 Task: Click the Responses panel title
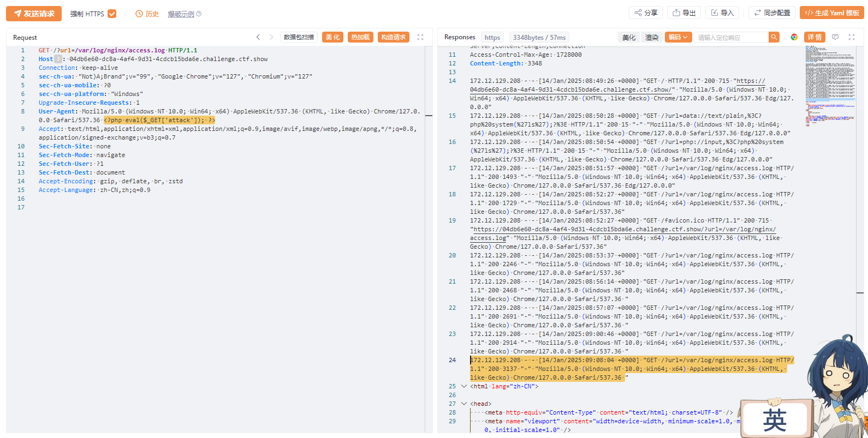coord(460,37)
